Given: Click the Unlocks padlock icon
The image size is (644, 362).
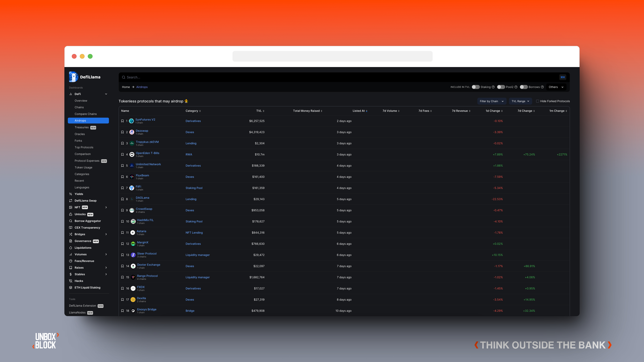Looking at the screenshot, I should pos(71,214).
